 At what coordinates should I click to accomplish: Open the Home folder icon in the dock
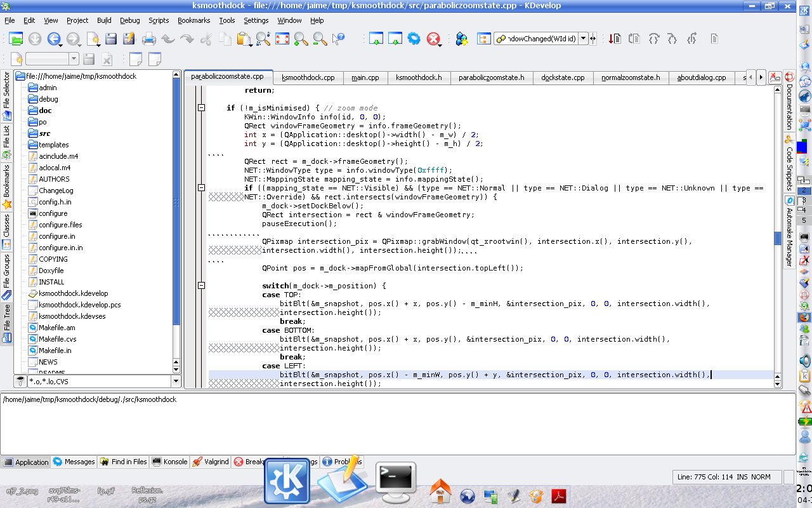point(440,490)
